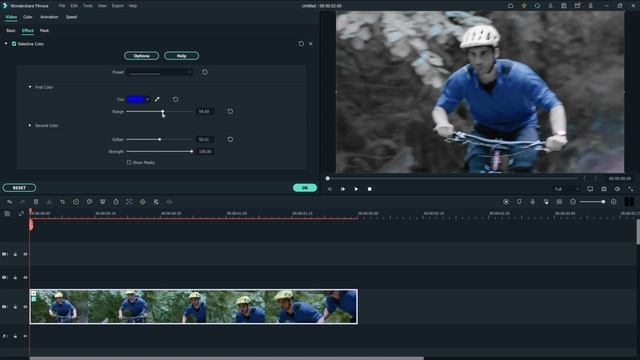Switch to the Color tab
Screen dimensions: 640x360
(x=27, y=17)
